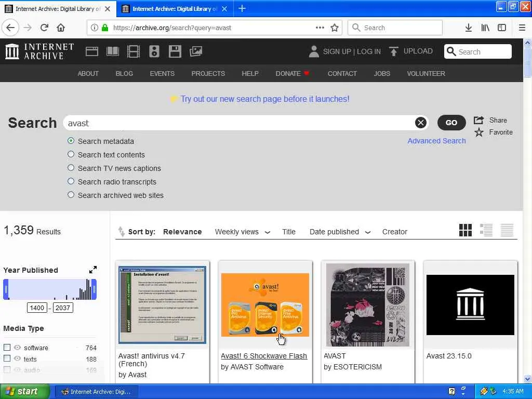Sort results by Creator
532x399 pixels.
click(x=395, y=232)
